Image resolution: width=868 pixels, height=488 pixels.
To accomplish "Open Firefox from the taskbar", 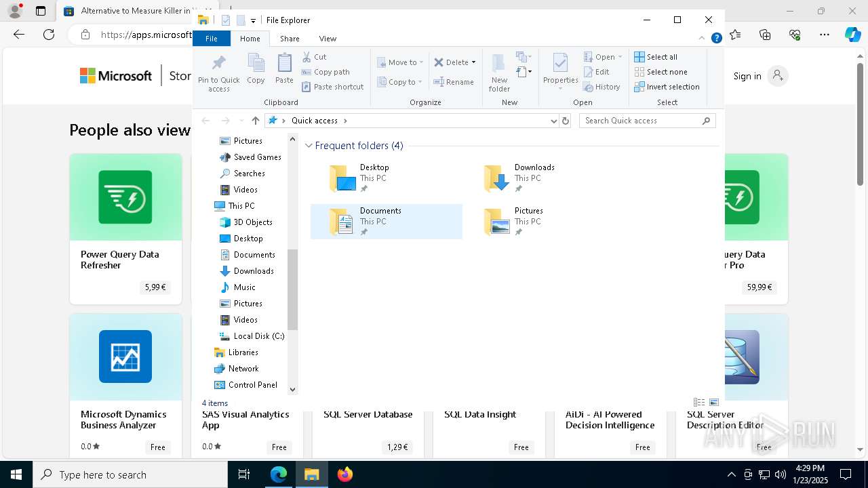I will (x=344, y=474).
